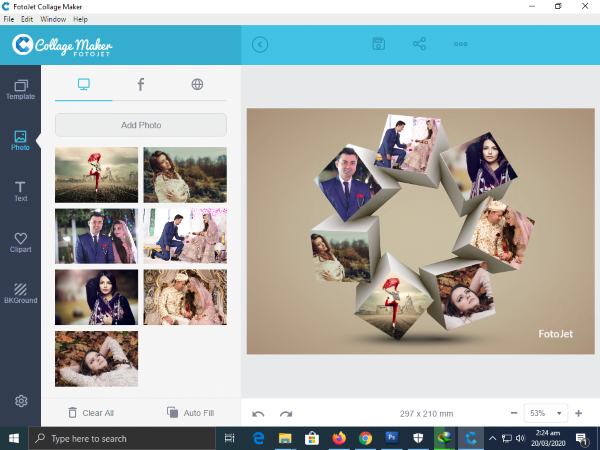This screenshot has height=450, width=600.
Task: Open the Template panel in sidebar
Action: [x=20, y=89]
